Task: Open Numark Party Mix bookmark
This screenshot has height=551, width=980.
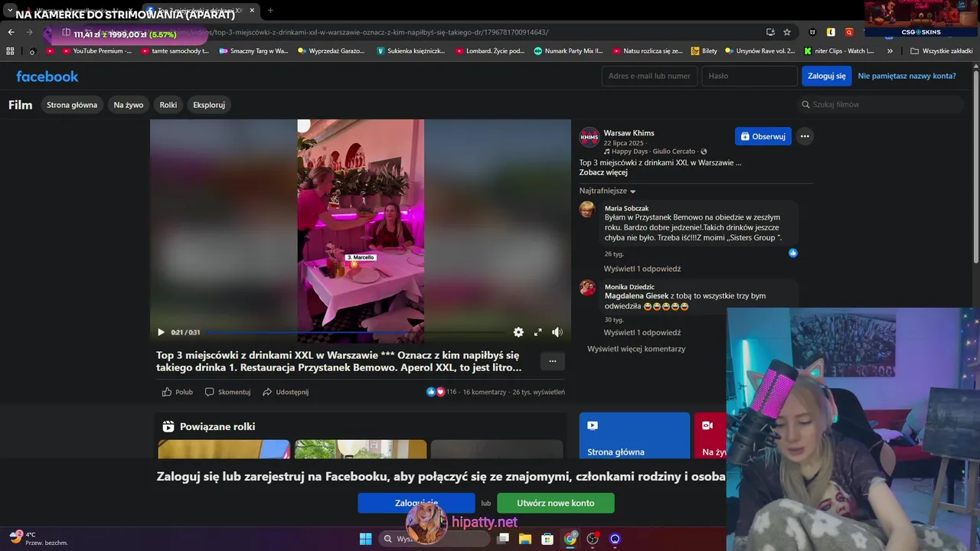Action: pyautogui.click(x=568, y=51)
